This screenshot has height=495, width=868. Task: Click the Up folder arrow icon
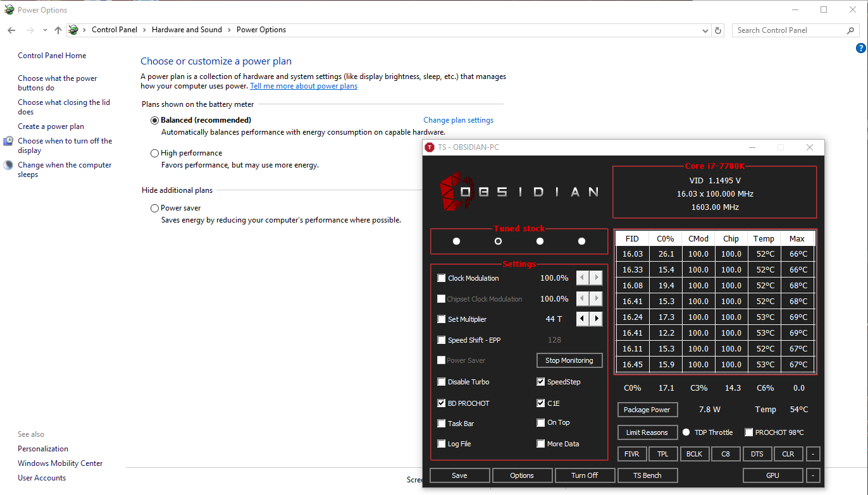pyautogui.click(x=58, y=30)
